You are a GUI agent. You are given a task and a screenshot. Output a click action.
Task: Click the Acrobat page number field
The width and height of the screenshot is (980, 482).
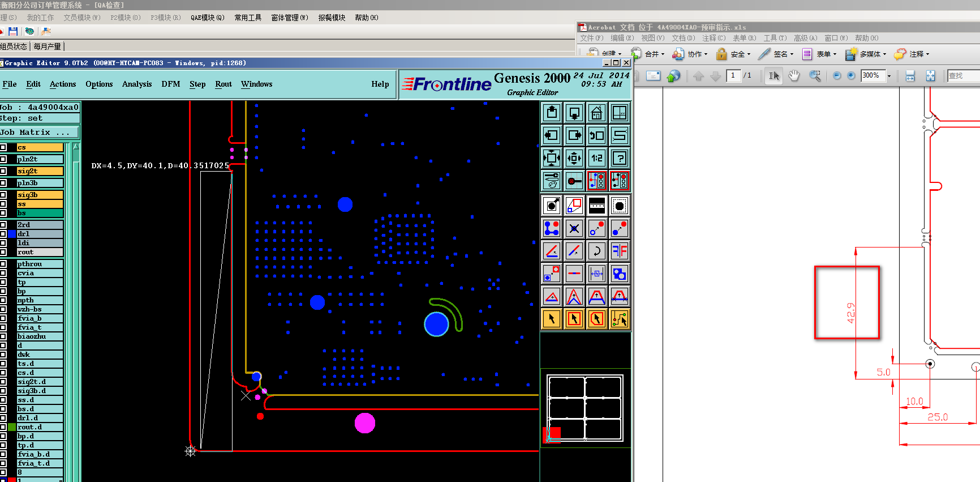tap(733, 75)
